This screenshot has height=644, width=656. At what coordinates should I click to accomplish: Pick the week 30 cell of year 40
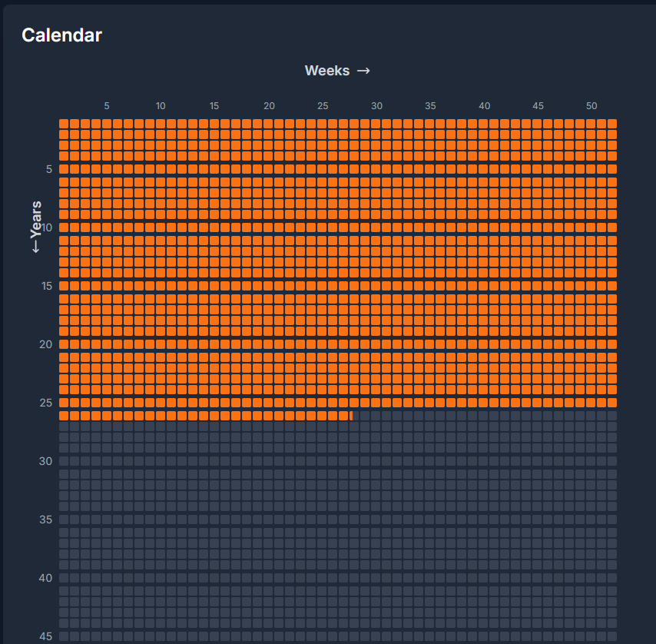376,578
